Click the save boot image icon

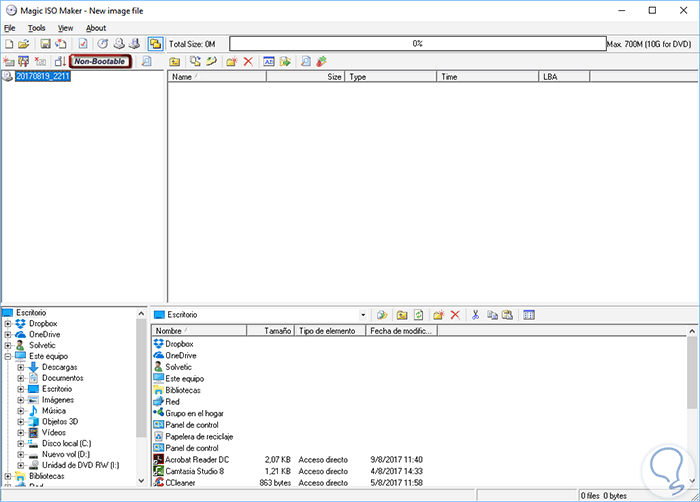pyautogui.click(x=24, y=61)
